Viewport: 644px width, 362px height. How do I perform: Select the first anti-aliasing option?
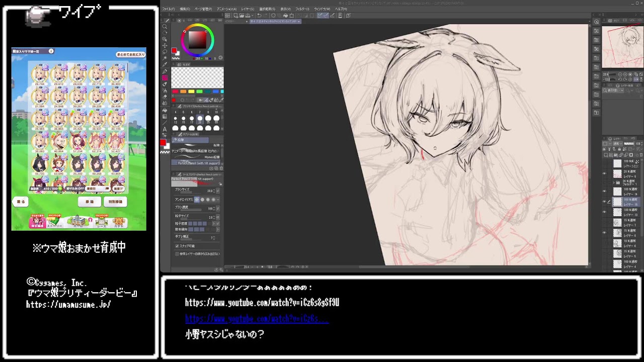pos(197,200)
